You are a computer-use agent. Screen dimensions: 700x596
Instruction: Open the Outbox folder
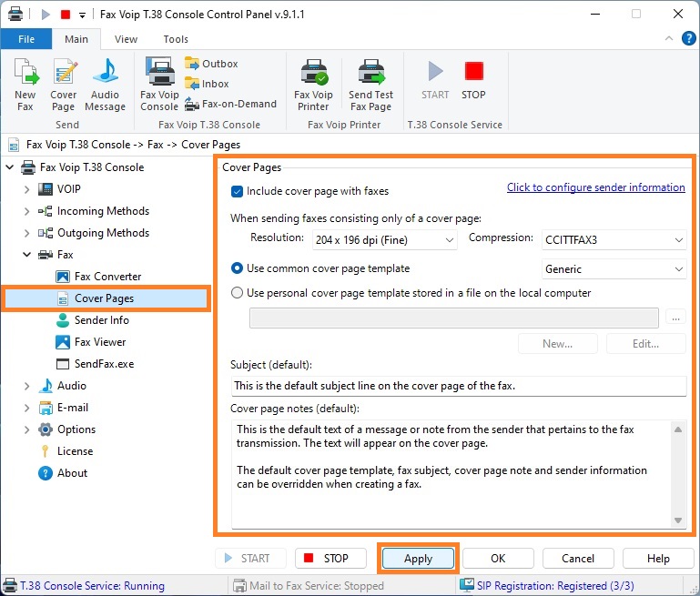(x=211, y=64)
